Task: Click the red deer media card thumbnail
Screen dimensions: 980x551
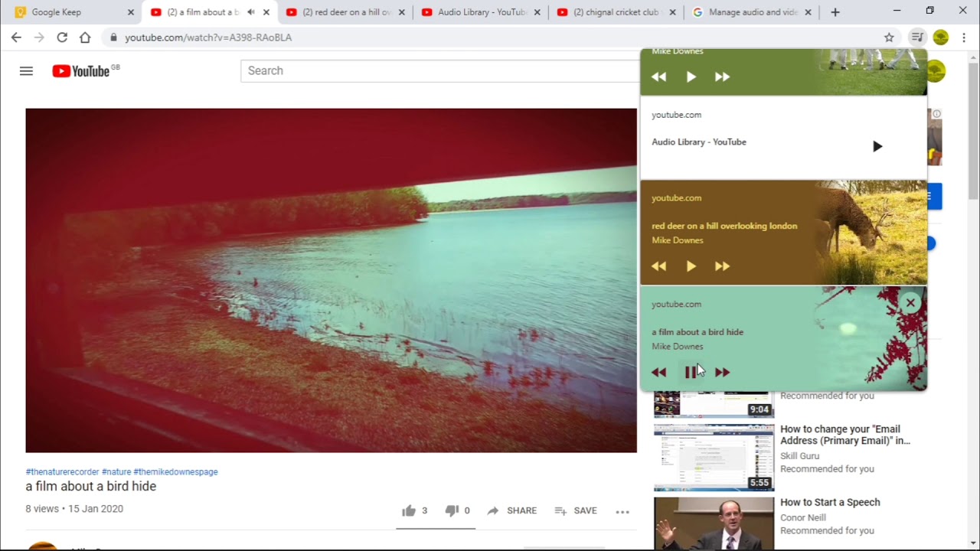Action: 871,233
